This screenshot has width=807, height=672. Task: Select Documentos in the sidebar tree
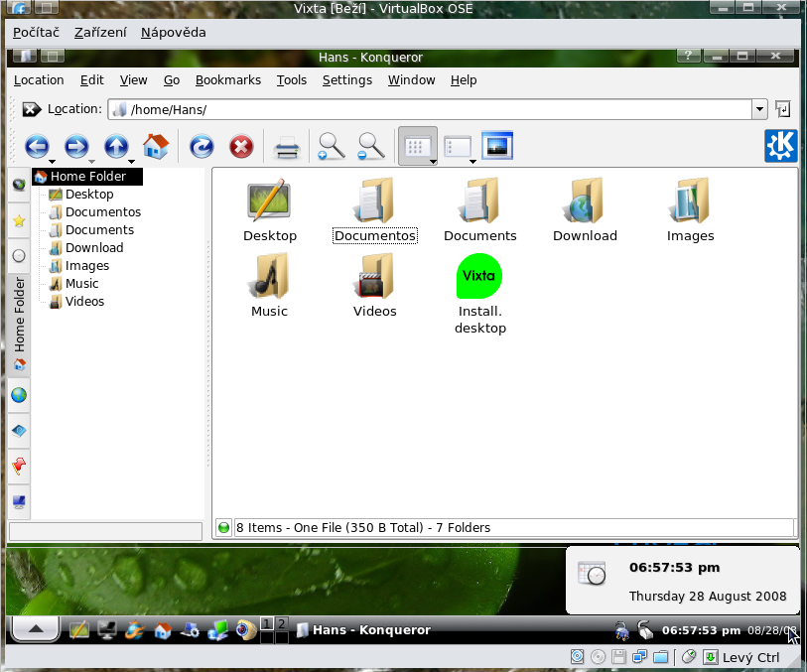coord(94,212)
